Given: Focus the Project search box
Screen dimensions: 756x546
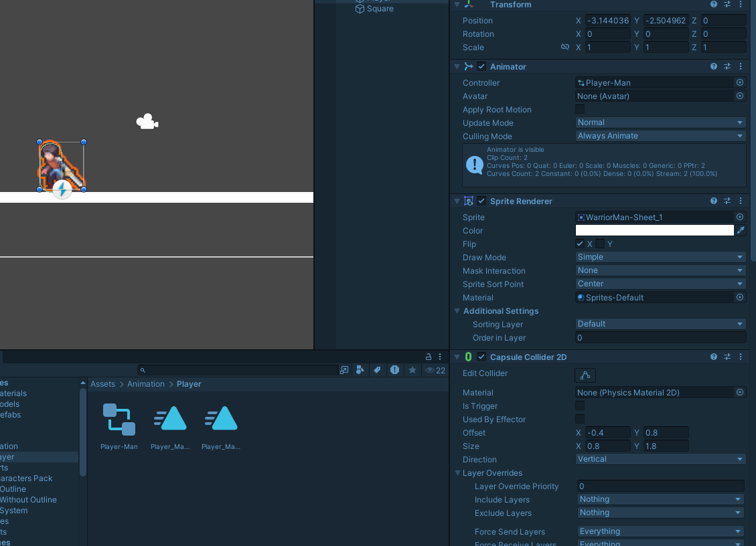Looking at the screenshot, I should click(237, 370).
